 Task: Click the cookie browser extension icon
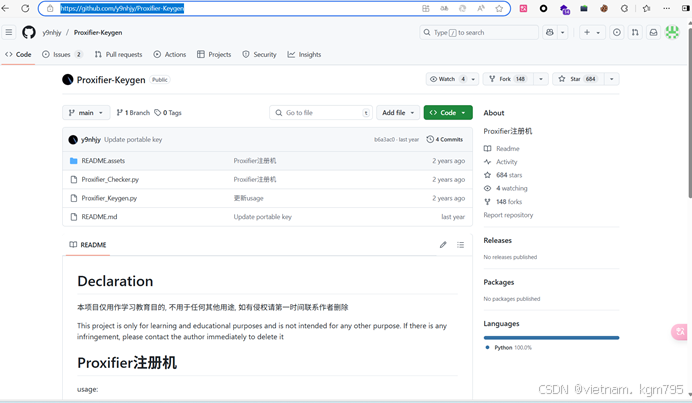click(x=604, y=8)
